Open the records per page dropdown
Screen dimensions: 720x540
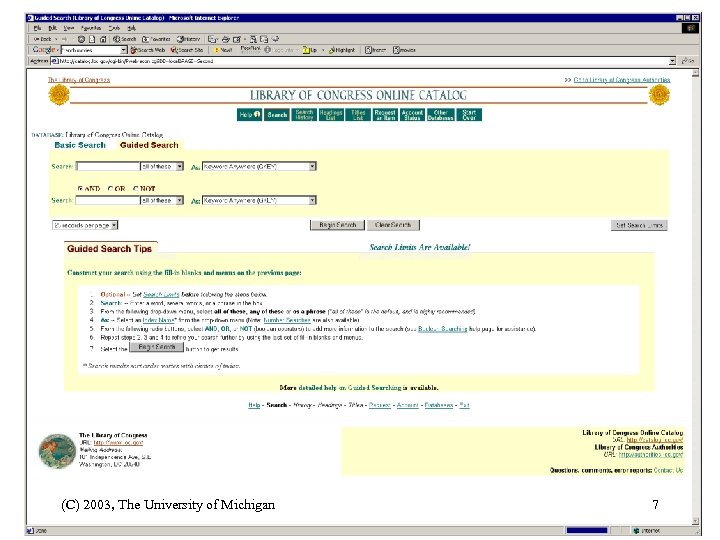point(85,225)
